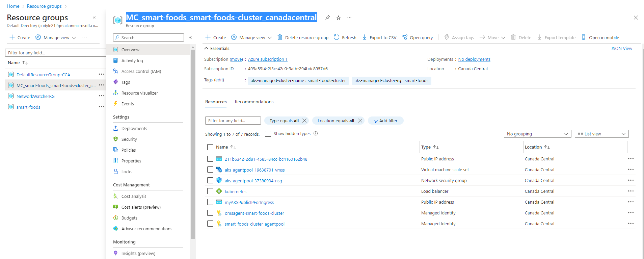Check the aks-agentpool-37380934-nsg row checkbox

click(210, 180)
